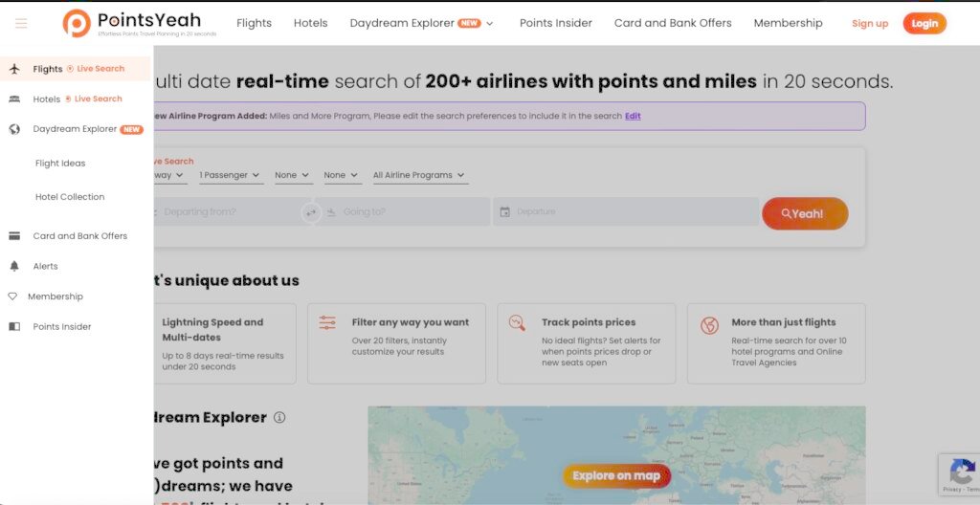Click the airplane icon beside Flights
Viewport: 980px width, 505px height.
click(x=14, y=69)
